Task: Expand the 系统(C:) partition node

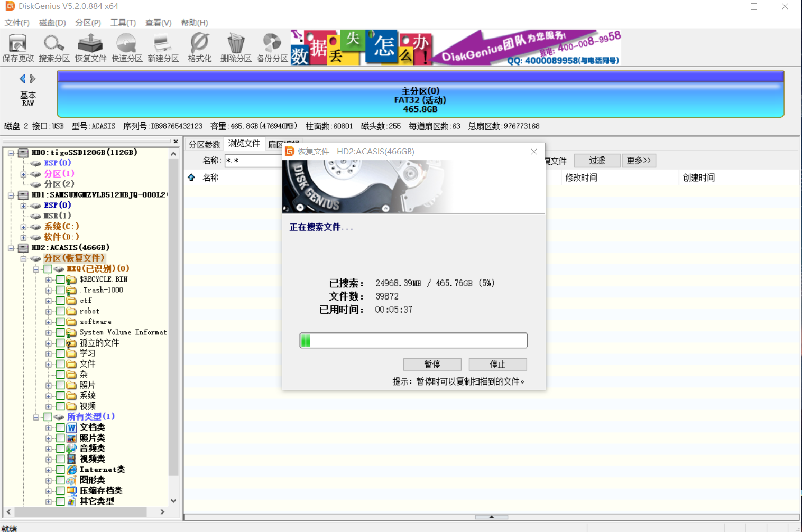Action: 23,227
